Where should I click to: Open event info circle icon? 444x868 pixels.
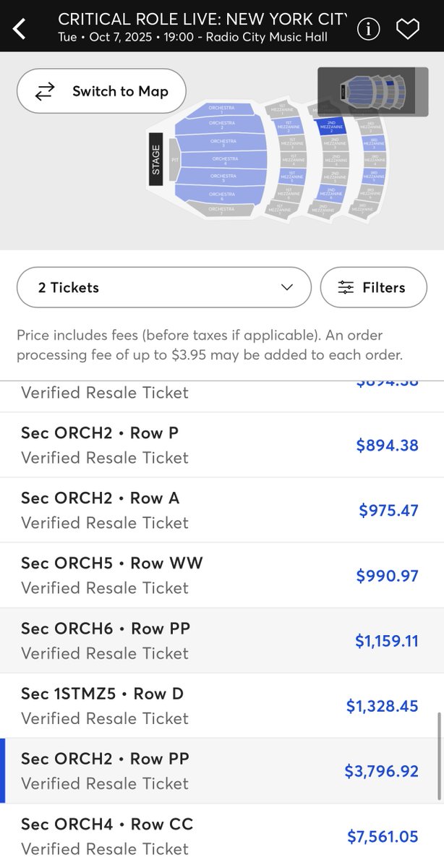click(369, 29)
